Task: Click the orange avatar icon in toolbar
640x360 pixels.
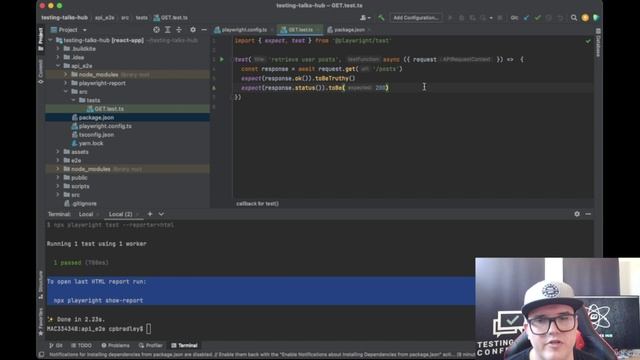Action: point(585,18)
